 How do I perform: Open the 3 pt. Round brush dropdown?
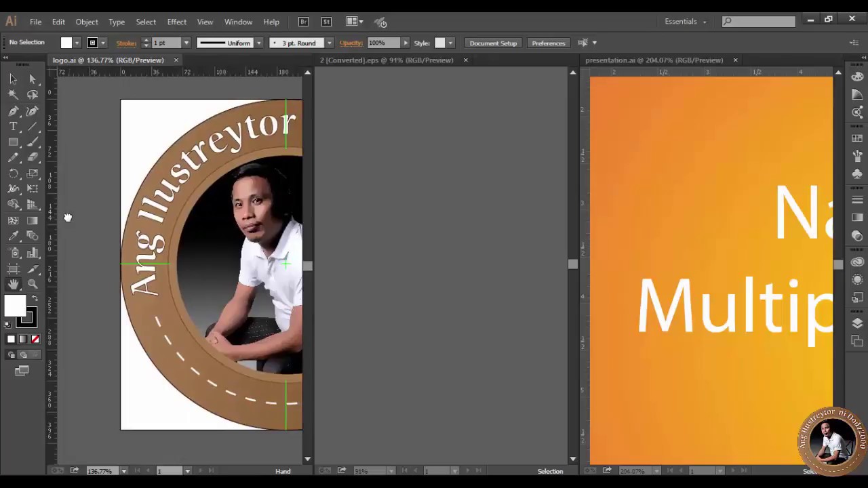coord(329,43)
